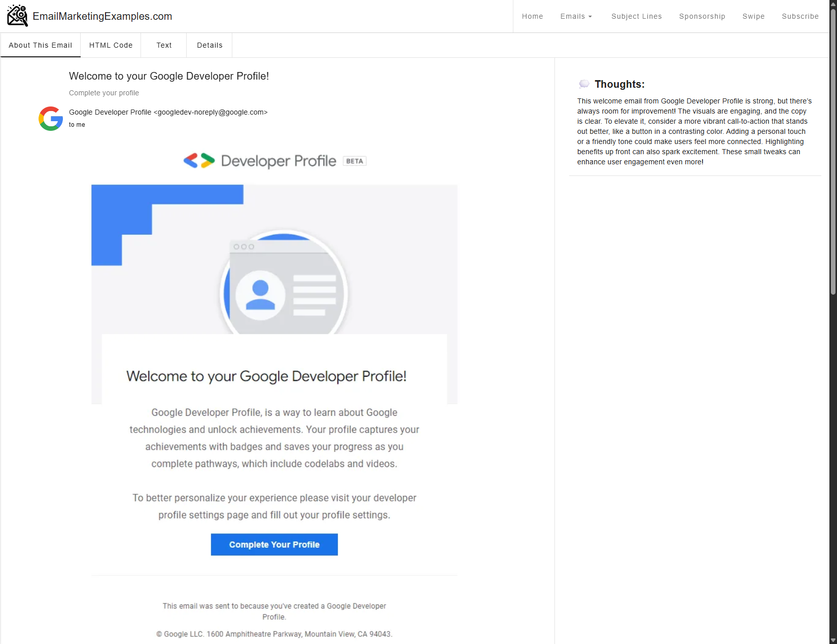Click the sender address googledev-noreply@google.com
The height and width of the screenshot is (644, 837).
coord(211,112)
